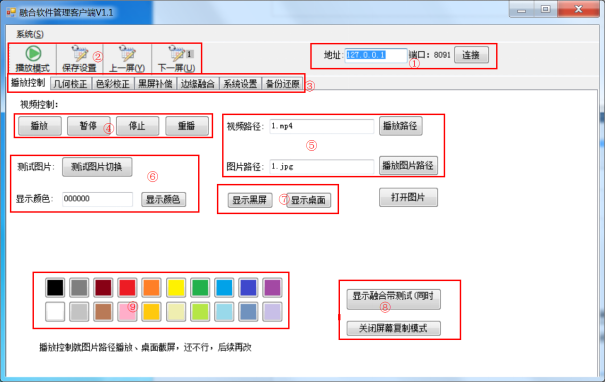Open the 系统(S) menu
This screenshot has width=605, height=382.
[30, 34]
